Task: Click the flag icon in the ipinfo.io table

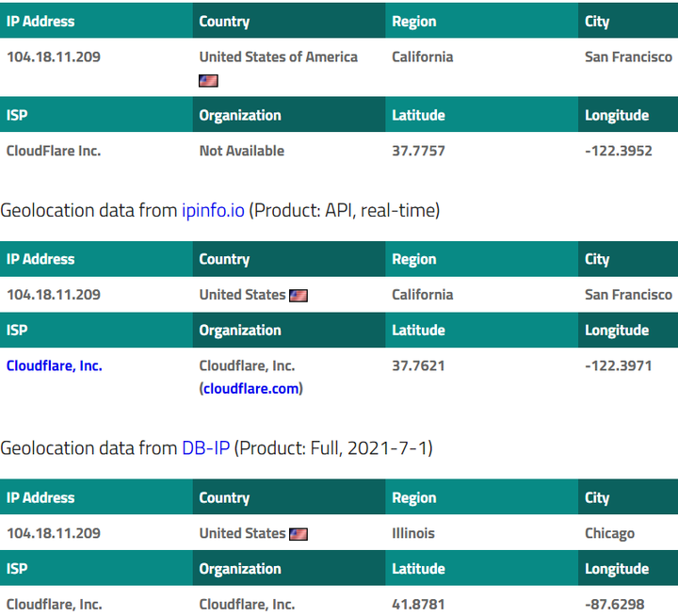Action: pyautogui.click(x=299, y=296)
